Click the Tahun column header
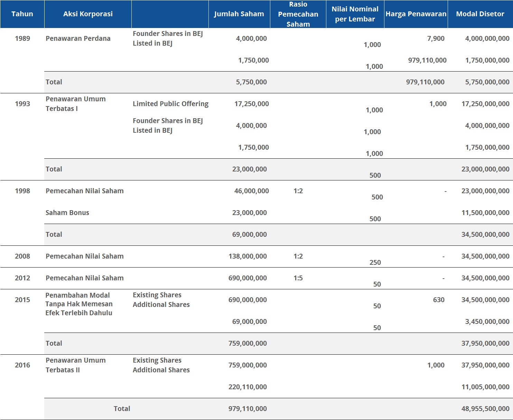 (22, 14)
